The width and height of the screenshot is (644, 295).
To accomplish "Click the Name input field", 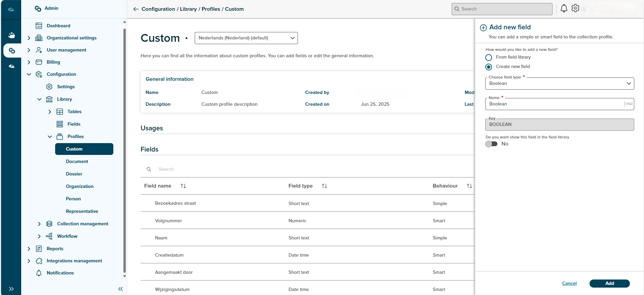I will coord(555,104).
